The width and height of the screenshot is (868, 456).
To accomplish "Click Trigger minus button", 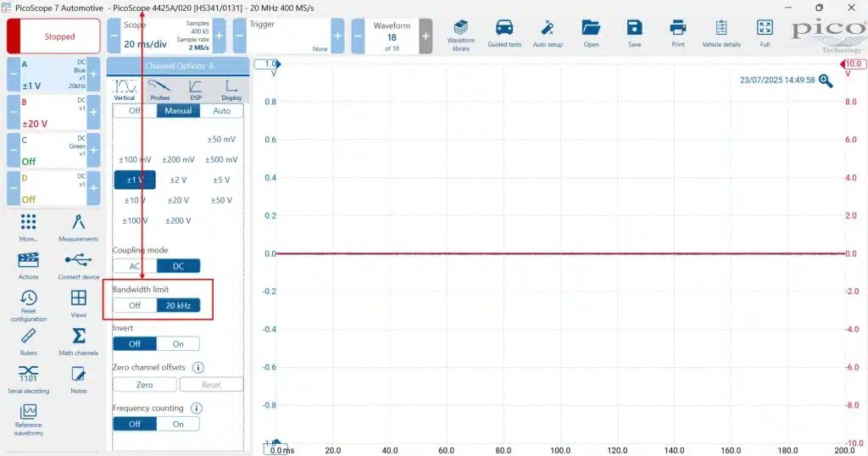I will (239, 36).
